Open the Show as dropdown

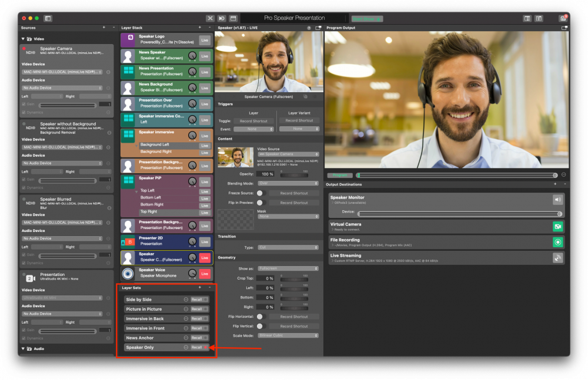(288, 268)
